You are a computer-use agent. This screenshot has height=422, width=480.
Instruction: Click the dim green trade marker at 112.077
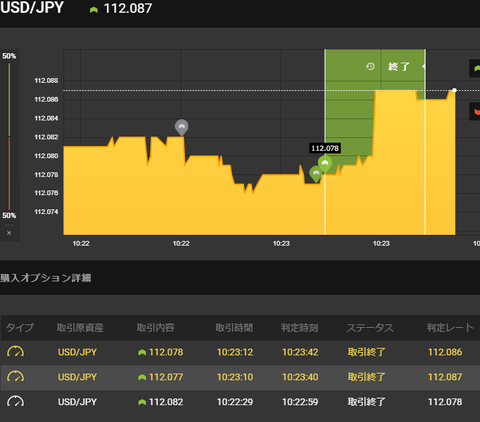pos(316,174)
